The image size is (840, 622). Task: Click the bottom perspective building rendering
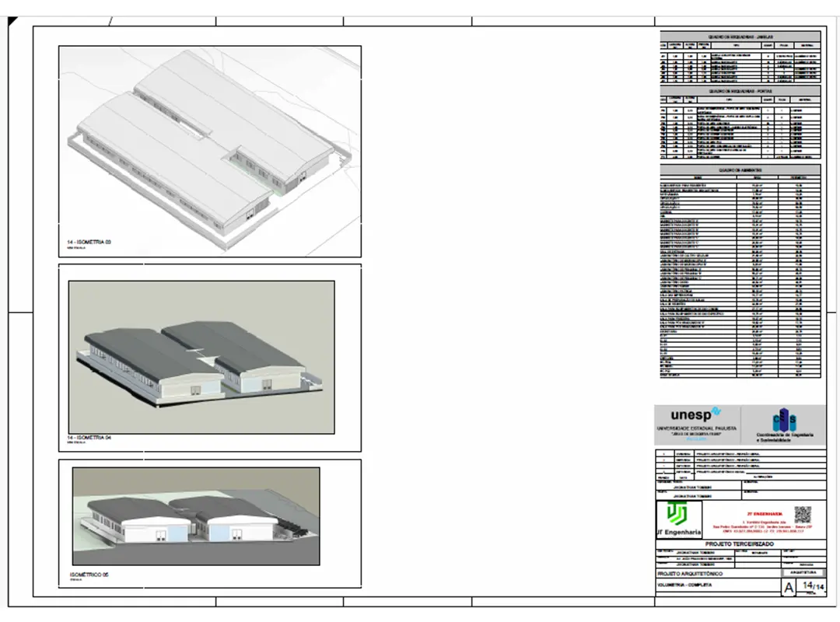196,515
